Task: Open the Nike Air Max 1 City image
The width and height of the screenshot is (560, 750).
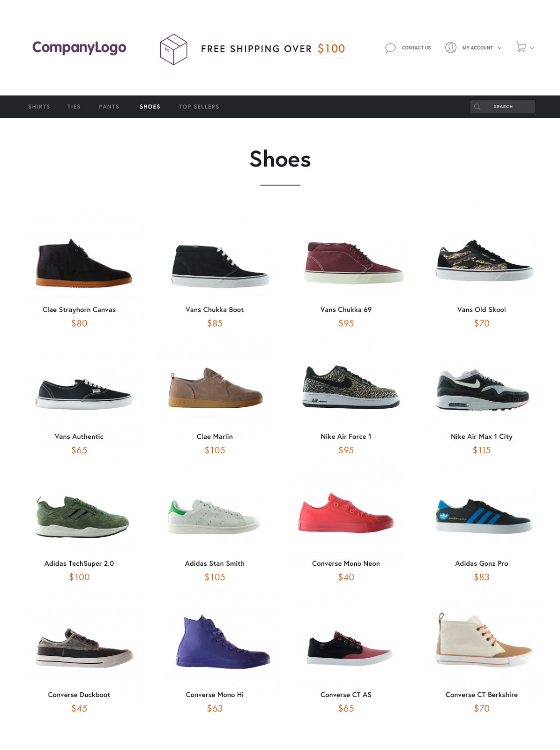Action: [x=483, y=390]
